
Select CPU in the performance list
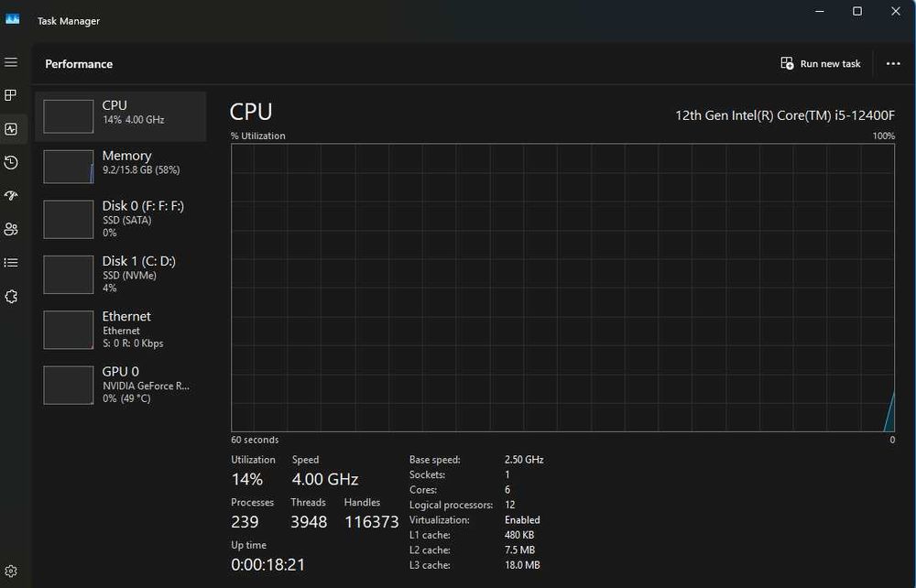click(x=120, y=116)
